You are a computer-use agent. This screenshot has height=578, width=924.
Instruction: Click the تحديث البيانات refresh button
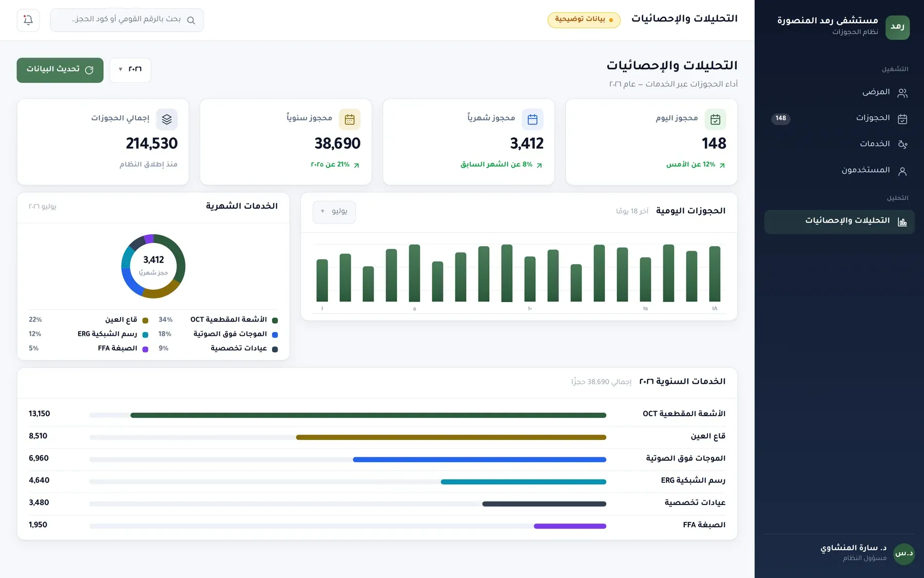60,70
